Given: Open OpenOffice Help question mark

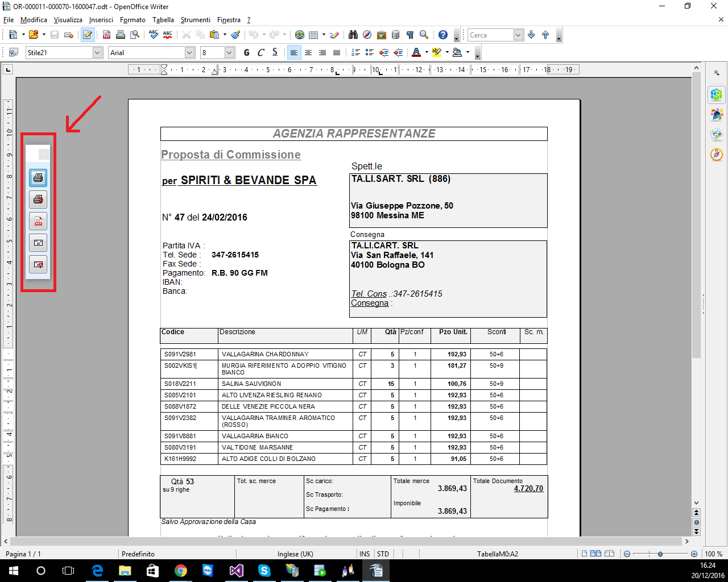Looking at the screenshot, I should pyautogui.click(x=443, y=35).
